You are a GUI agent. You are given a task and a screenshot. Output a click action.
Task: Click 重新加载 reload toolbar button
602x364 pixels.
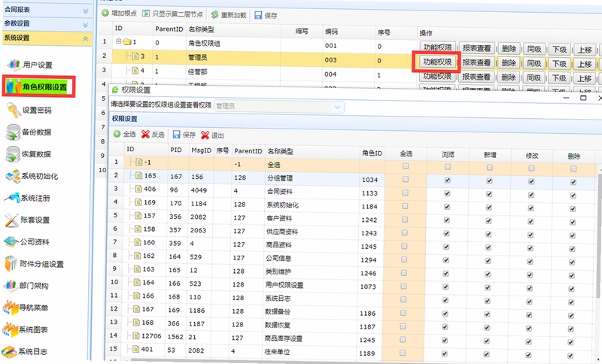coord(229,15)
